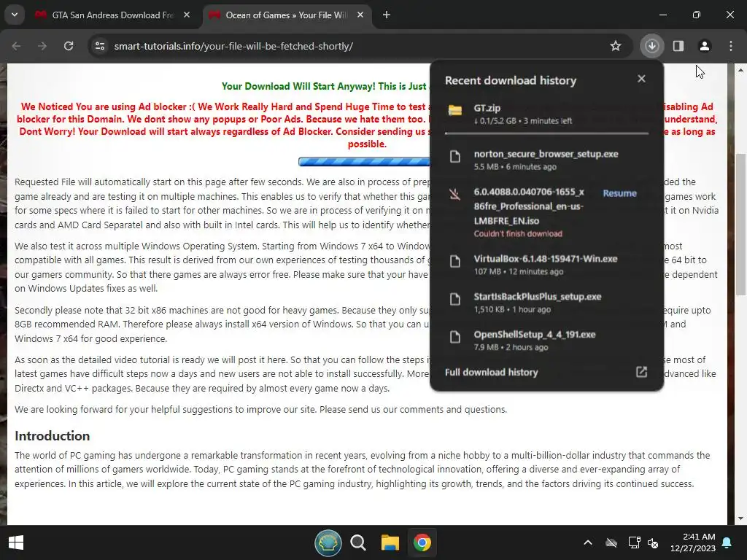Switch to GTA San Andreas Download tab
This screenshot has height=560, width=747.
tap(113, 15)
